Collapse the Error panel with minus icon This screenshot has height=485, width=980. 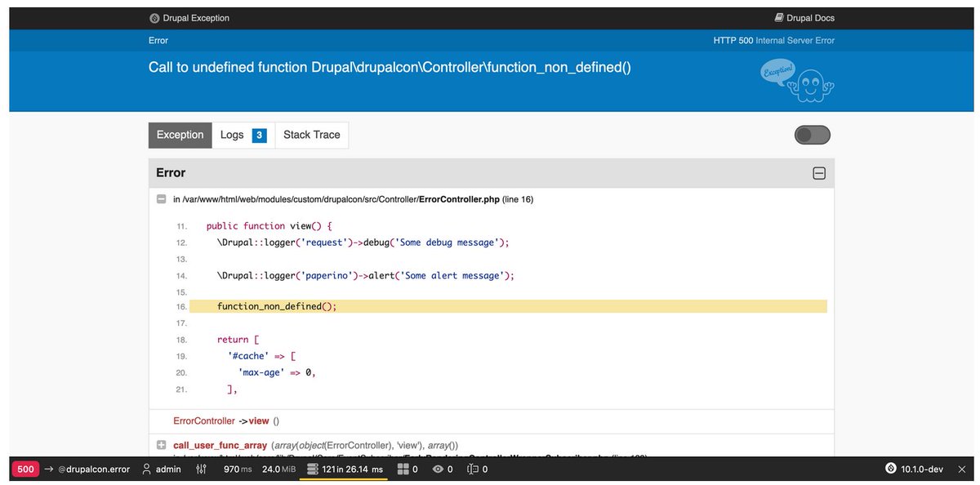[x=817, y=172]
